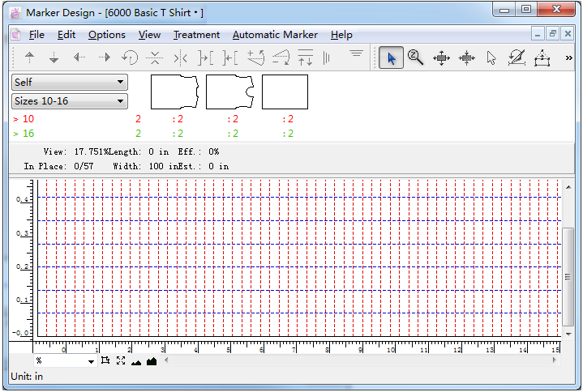Click the small mountain zoom-out icon
Screen dimensions: 583x392
pyautogui.click(x=135, y=361)
